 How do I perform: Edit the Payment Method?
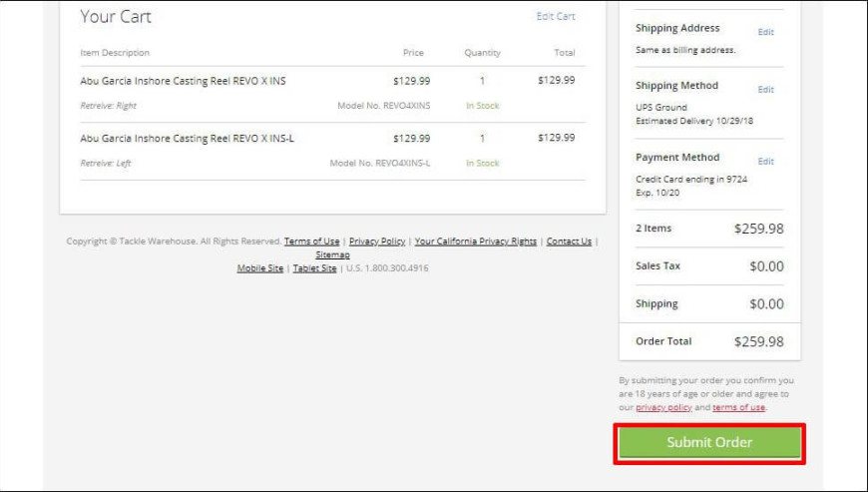(x=765, y=162)
